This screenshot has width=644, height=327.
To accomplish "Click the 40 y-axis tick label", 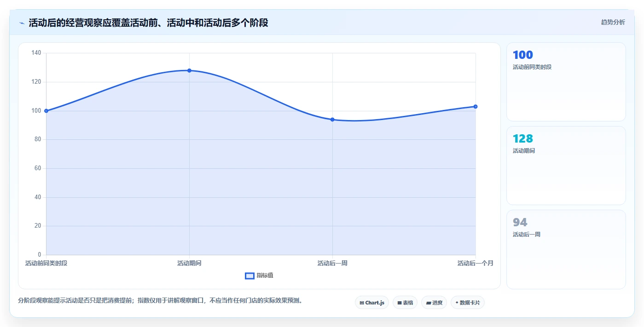I will [38, 197].
